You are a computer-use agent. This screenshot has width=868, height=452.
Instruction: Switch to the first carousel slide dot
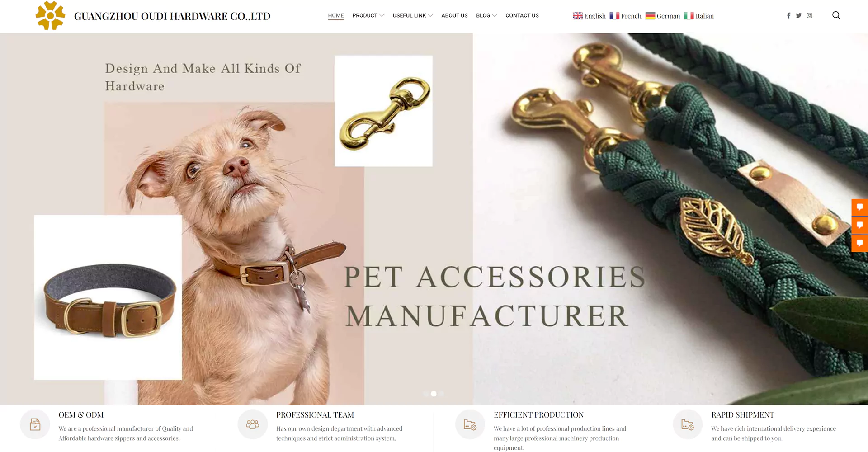click(x=425, y=394)
